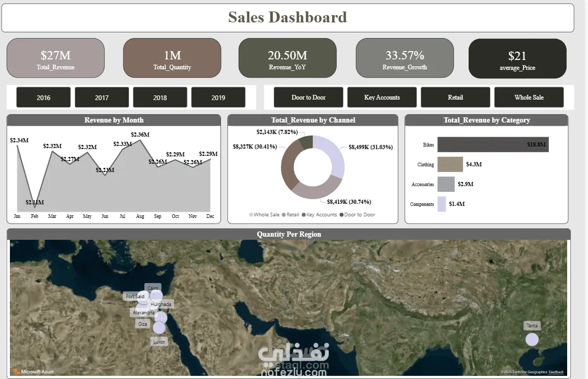This screenshot has height=379, width=588.
Task: Select the Door to Door channel
Action: (x=308, y=97)
